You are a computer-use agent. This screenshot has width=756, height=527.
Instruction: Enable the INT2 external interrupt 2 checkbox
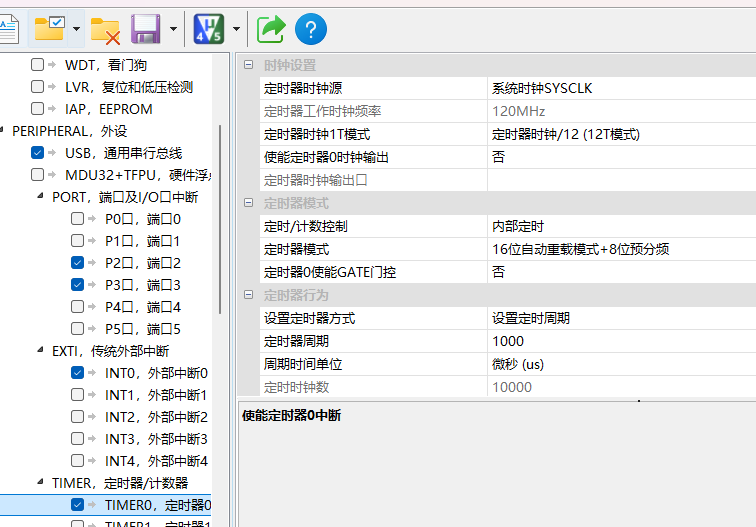pos(77,417)
